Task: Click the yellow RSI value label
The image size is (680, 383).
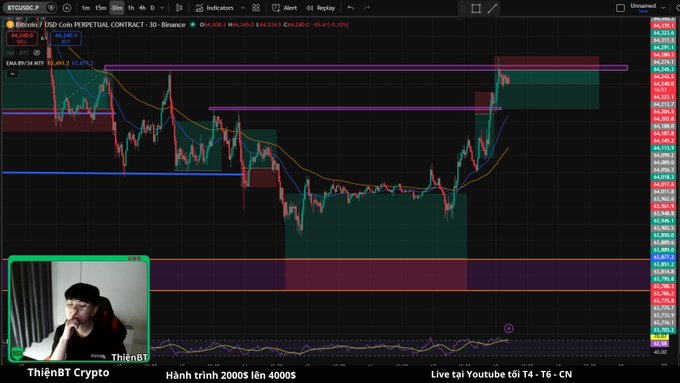Action: click(660, 337)
